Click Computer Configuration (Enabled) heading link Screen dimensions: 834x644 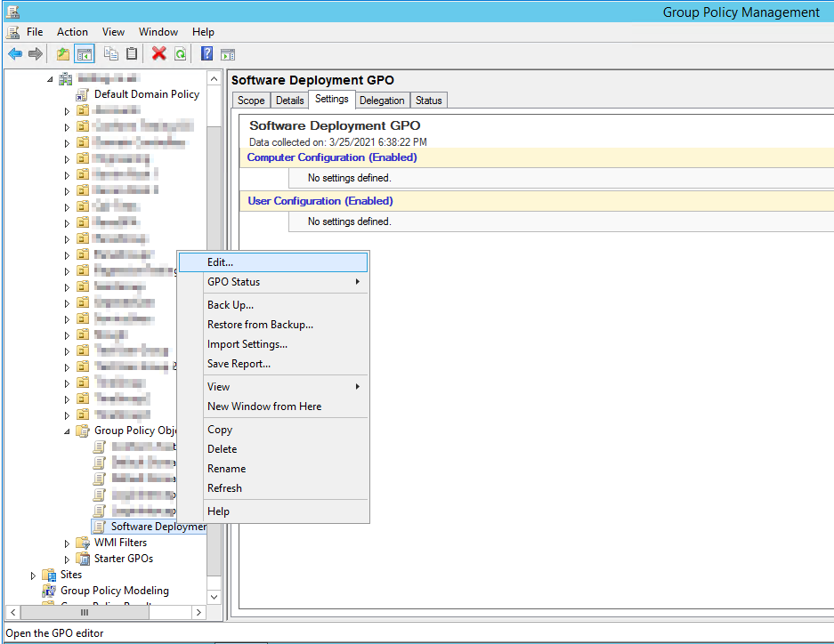coord(332,157)
